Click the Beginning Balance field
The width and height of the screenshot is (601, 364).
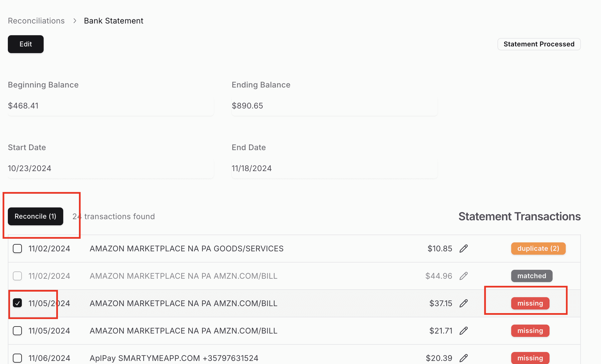tap(111, 106)
